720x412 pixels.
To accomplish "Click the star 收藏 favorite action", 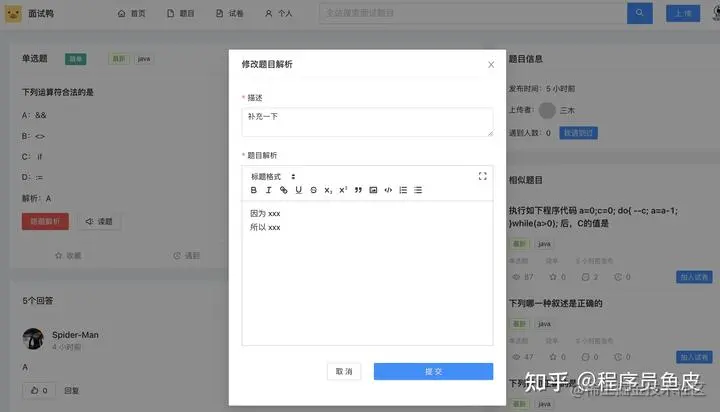I will click(x=68, y=255).
